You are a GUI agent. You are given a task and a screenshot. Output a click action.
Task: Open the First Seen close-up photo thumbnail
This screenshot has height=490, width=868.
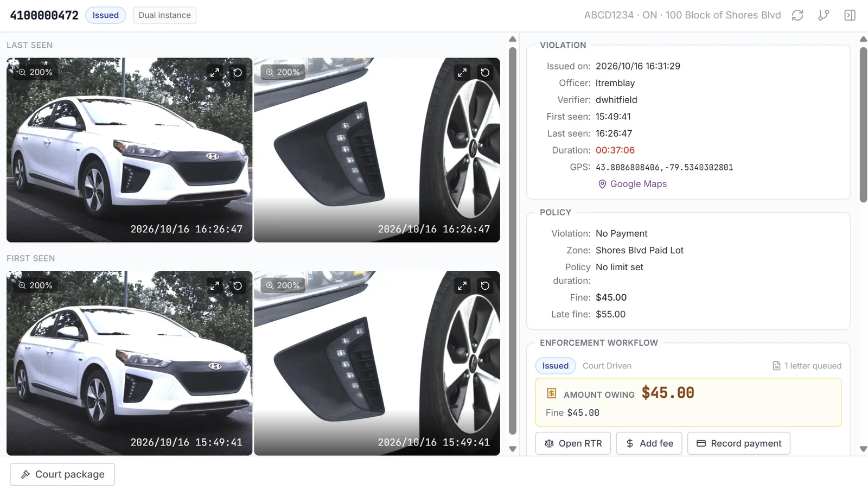coord(377,363)
